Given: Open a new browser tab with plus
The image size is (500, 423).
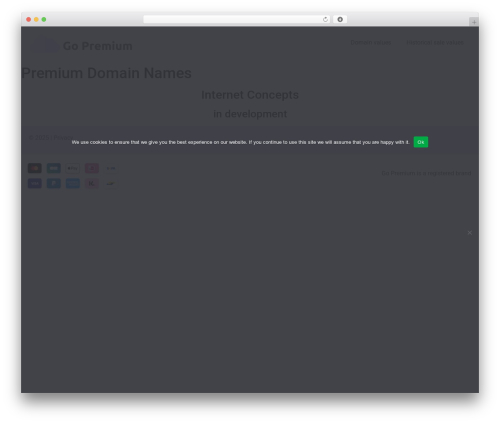Looking at the screenshot, I should [x=474, y=22].
